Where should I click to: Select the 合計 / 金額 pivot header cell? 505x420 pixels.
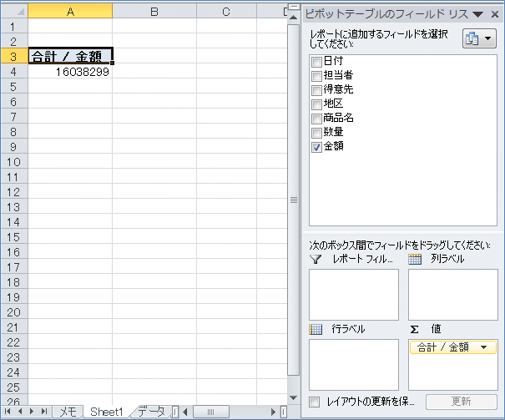[x=70, y=56]
